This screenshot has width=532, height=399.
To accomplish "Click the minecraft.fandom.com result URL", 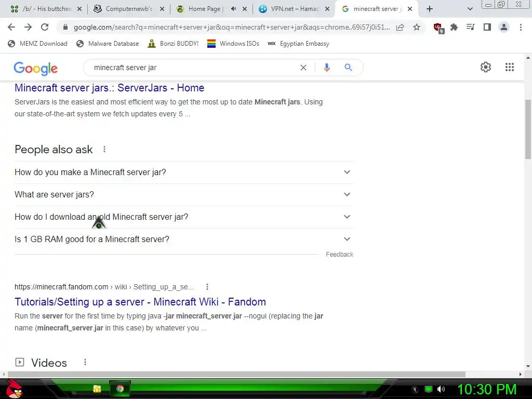I will (104, 287).
